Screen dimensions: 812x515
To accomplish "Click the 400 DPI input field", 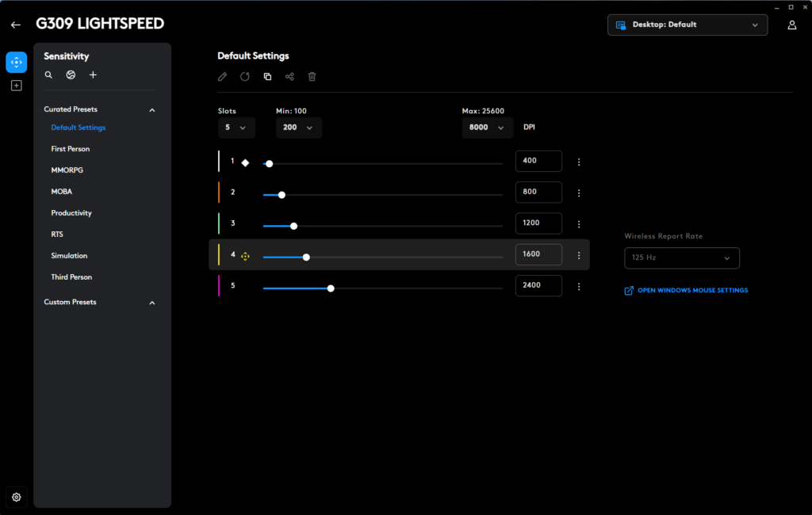I will [538, 161].
